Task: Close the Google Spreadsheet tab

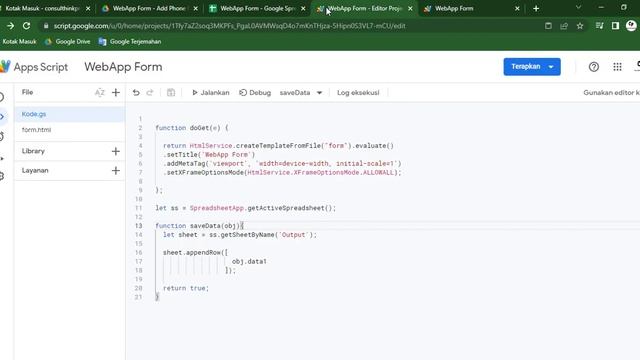Action: coord(303,9)
